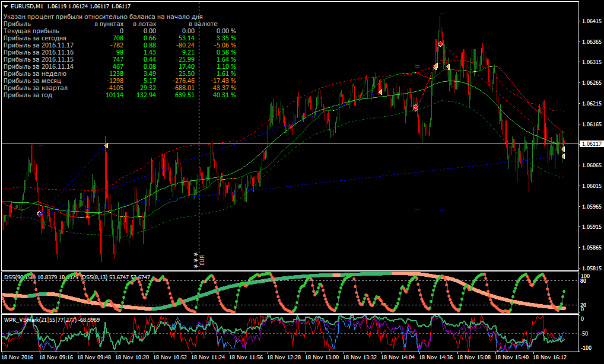Click the 'Прибыль за год' row label

[x=28, y=95]
